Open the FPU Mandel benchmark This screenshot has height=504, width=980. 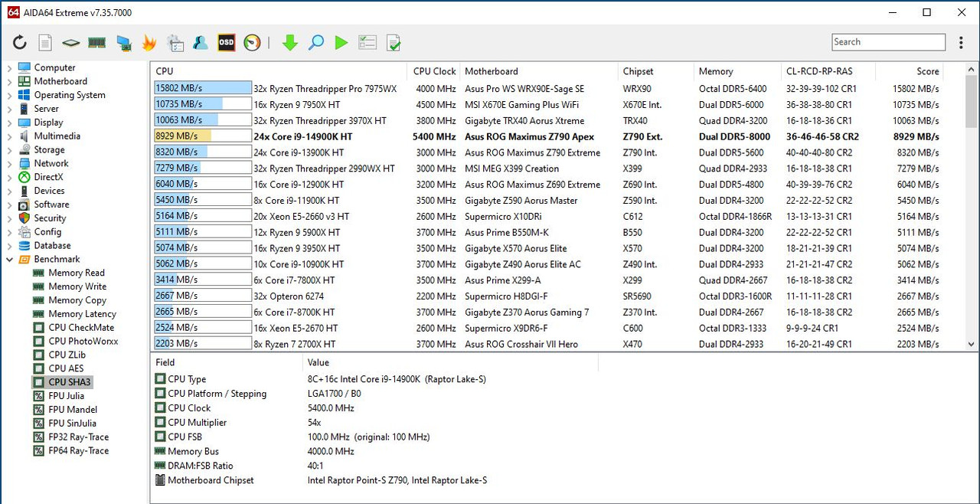pyautogui.click(x=73, y=410)
